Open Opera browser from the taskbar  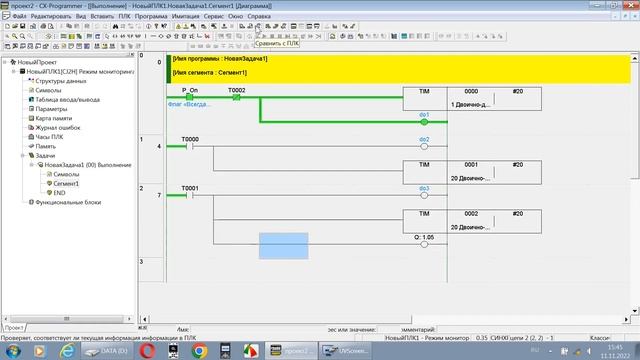pyautogui.click(x=147, y=351)
